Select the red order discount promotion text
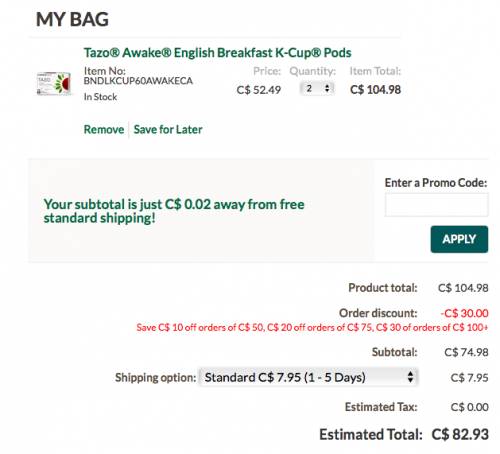500x454 pixels. [x=312, y=328]
